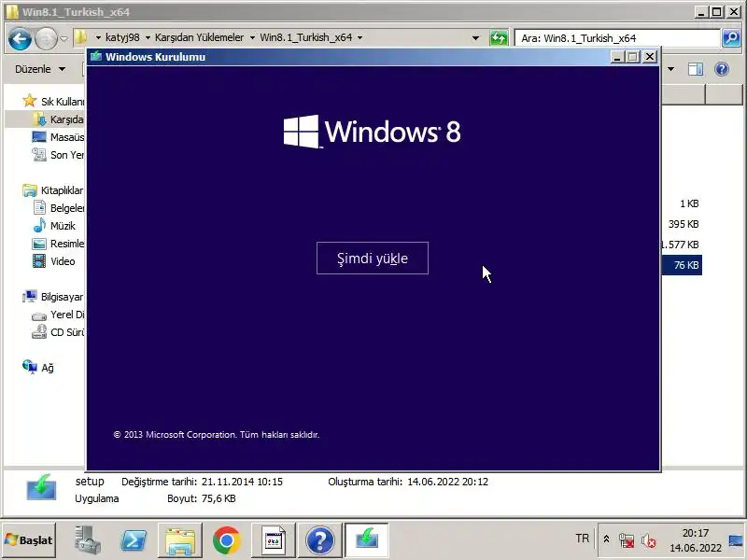Click the green refresh button
The width and height of the screenshot is (747, 560).
(x=499, y=38)
